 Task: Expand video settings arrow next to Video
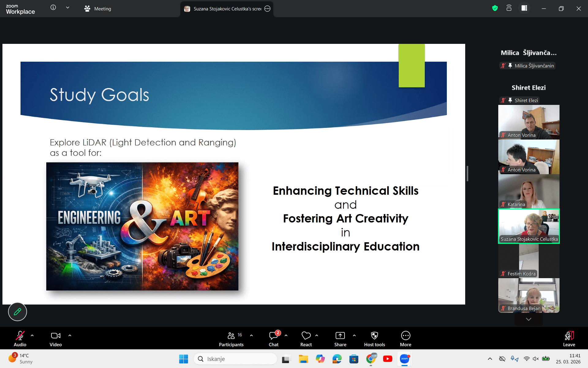coord(70,335)
